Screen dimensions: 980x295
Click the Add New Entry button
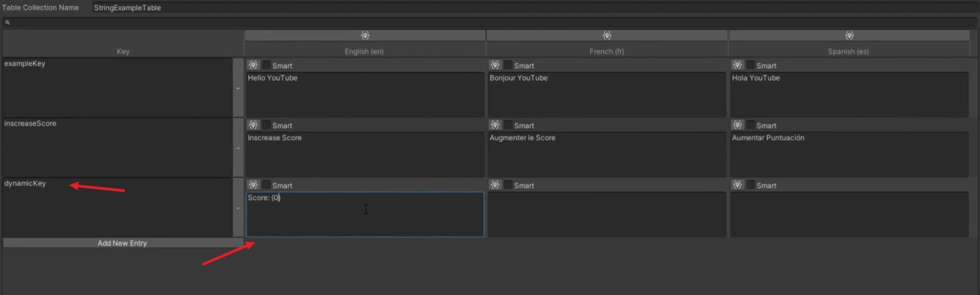122,243
